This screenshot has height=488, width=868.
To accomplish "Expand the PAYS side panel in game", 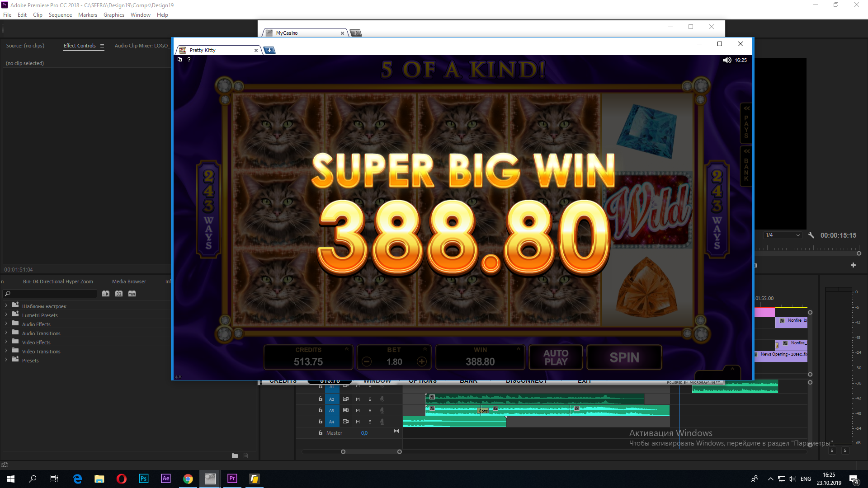I will (x=746, y=123).
